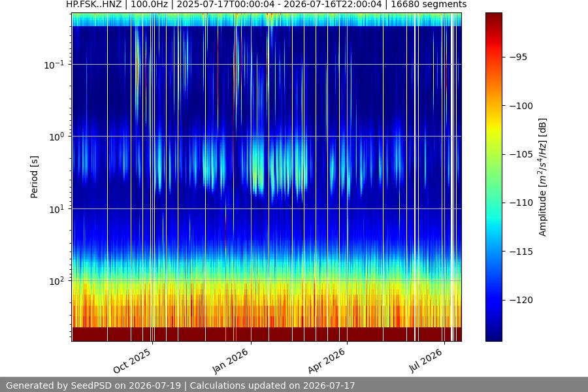Click the 'Oct 2025' x-axis label
The image size is (588, 392).
132,361
